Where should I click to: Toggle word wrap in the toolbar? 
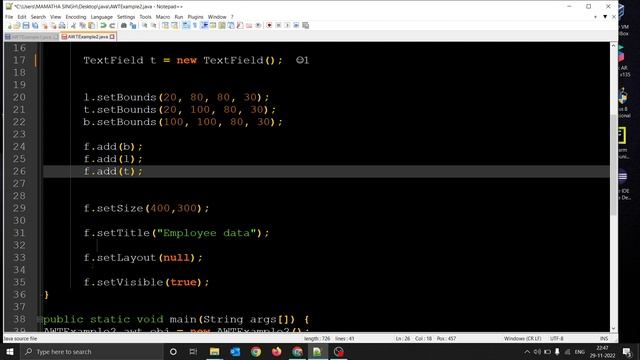point(186,25)
